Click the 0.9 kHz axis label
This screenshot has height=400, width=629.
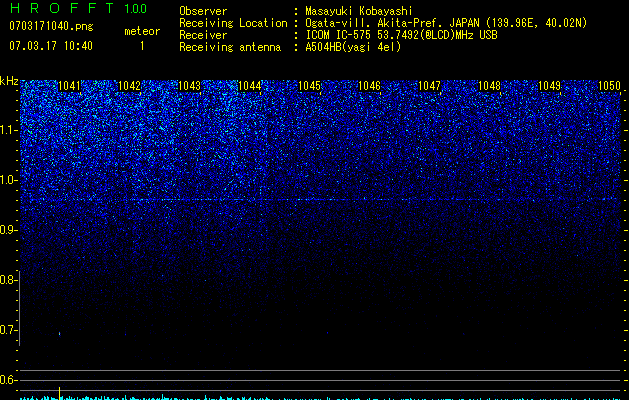point(8,230)
